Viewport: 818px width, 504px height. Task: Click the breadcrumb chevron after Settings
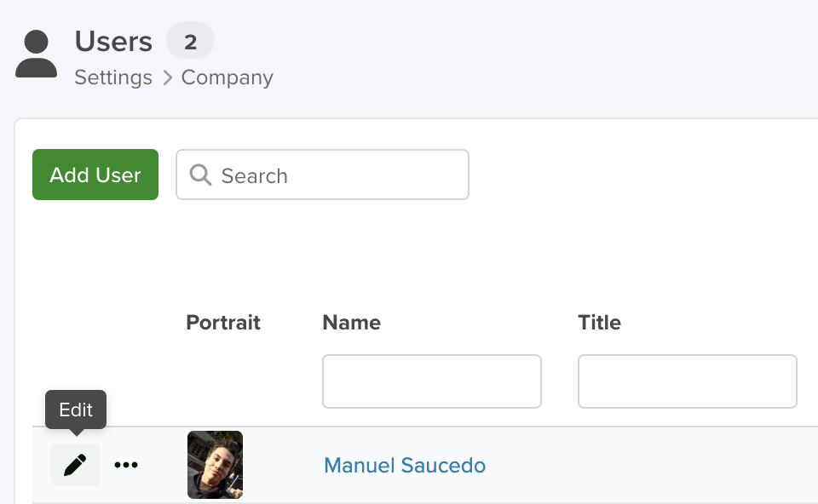(168, 77)
